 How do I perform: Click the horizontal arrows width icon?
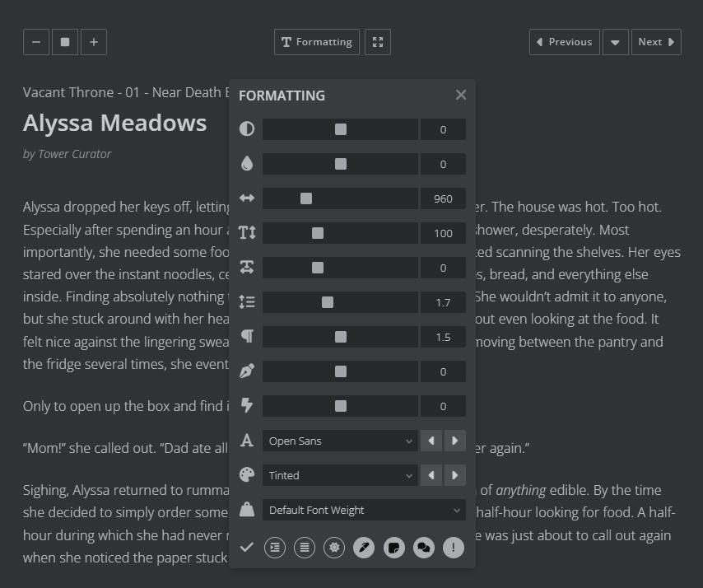coord(247,198)
